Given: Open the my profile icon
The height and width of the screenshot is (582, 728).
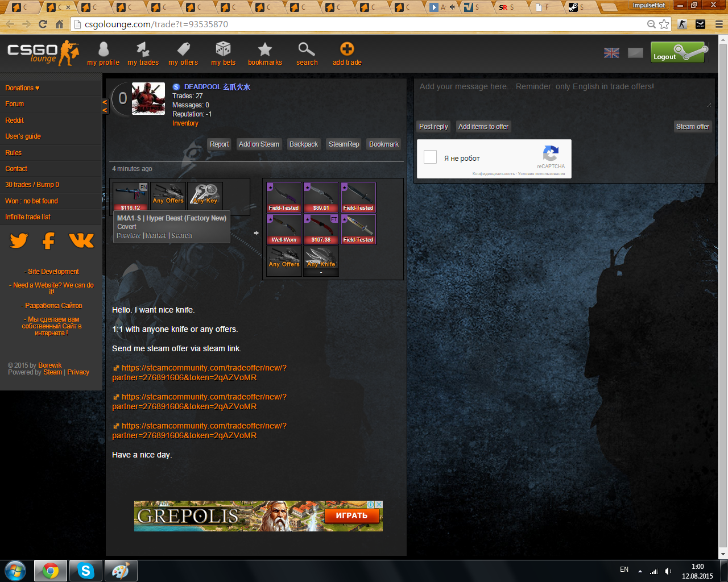Looking at the screenshot, I should click(103, 50).
